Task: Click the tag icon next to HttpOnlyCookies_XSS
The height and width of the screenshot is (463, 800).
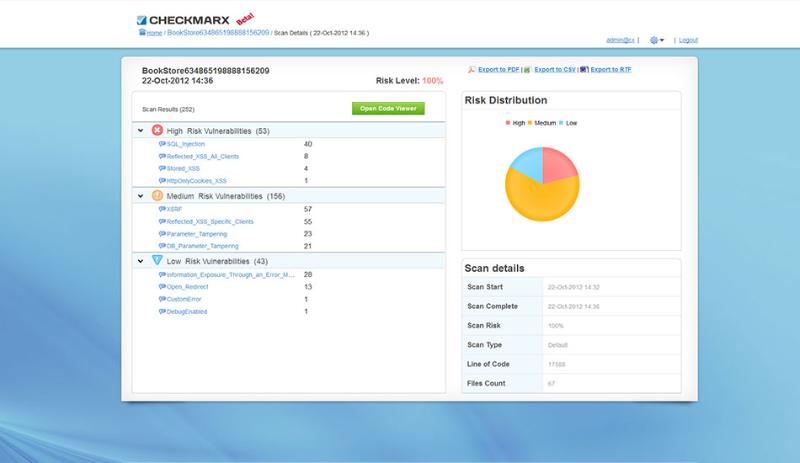Action: 162,181
